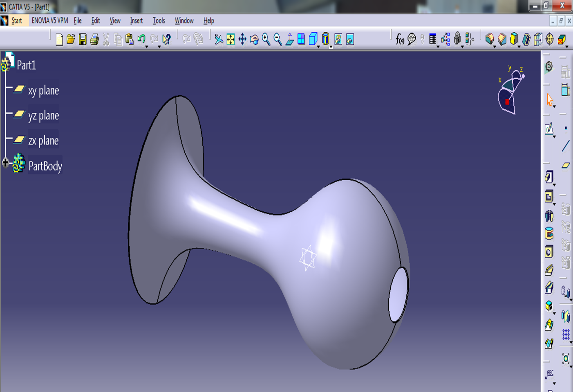Toggle the Normal View icon
The width and height of the screenshot is (573, 392).
click(290, 39)
